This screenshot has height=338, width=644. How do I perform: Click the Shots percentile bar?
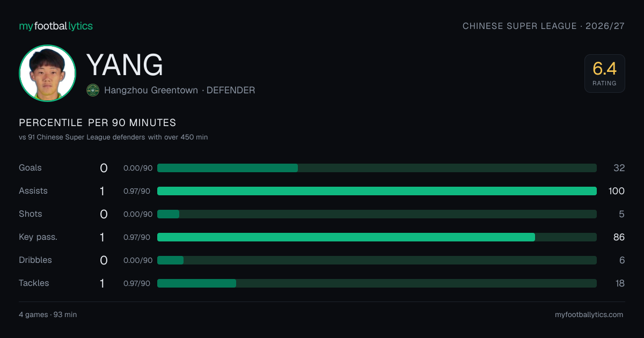point(377,214)
